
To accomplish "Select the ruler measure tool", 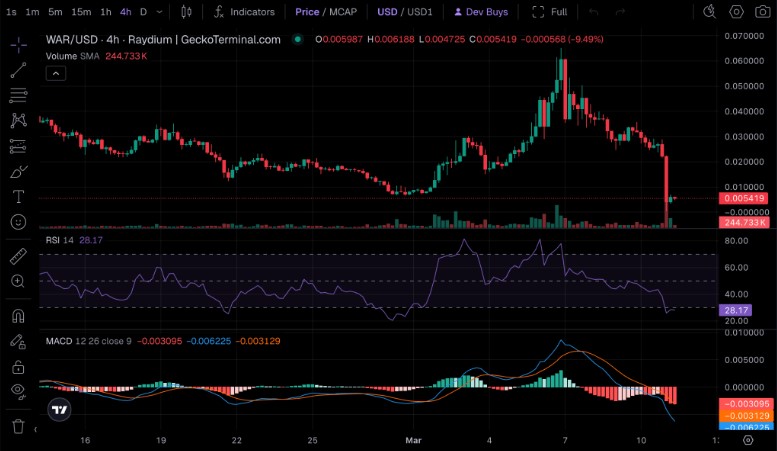I will coord(18,257).
